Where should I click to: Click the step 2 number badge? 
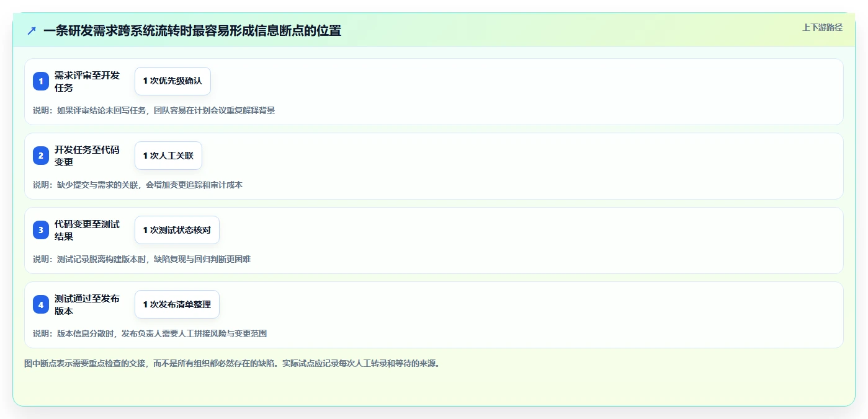41,156
